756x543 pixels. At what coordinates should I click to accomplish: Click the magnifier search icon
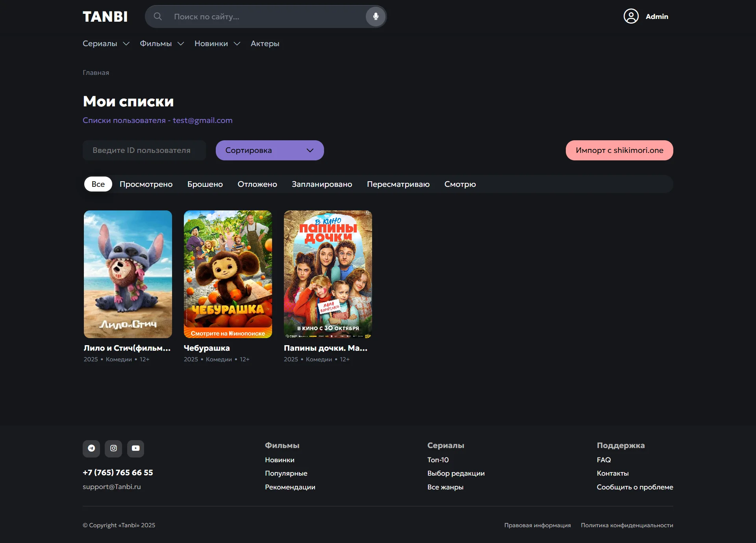pos(158,17)
